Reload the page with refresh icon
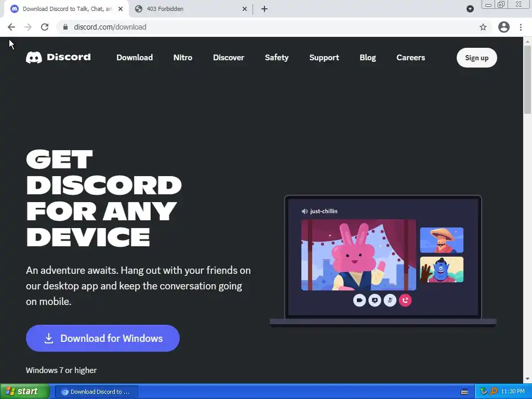Image resolution: width=532 pixels, height=399 pixels. pyautogui.click(x=45, y=27)
